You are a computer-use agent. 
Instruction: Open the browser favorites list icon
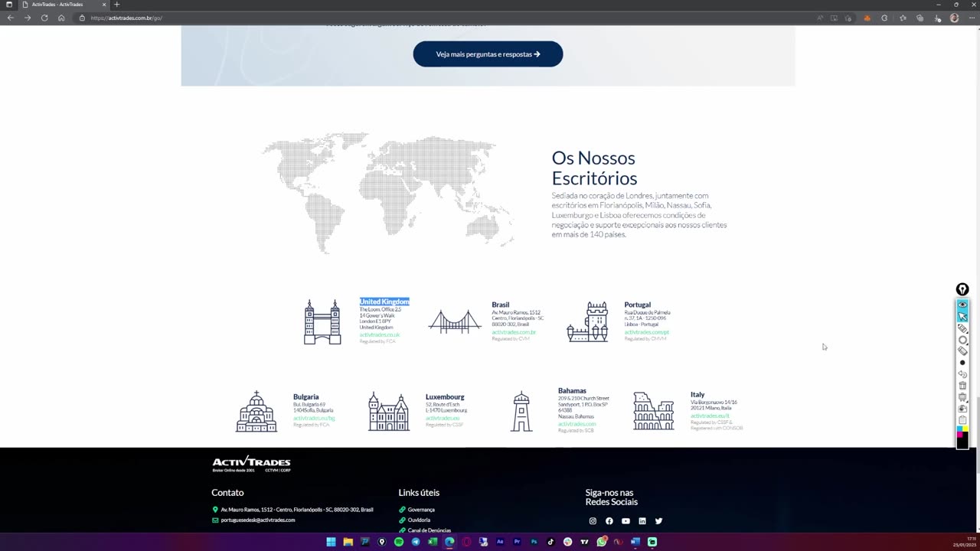click(903, 18)
